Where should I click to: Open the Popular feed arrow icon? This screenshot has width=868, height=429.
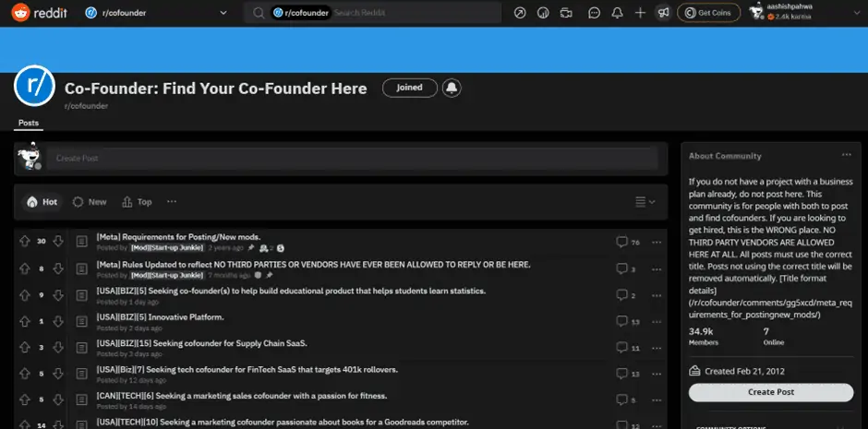click(x=520, y=13)
